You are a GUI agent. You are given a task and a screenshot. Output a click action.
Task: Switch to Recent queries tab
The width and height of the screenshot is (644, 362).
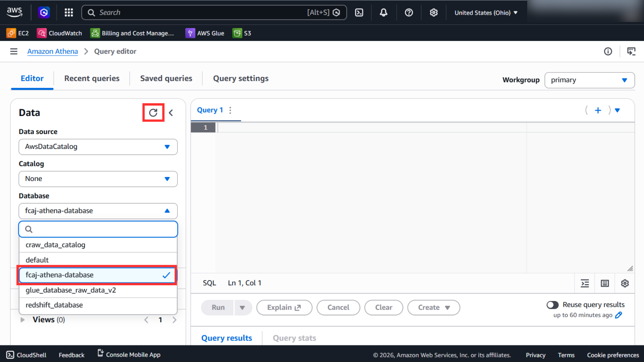92,78
